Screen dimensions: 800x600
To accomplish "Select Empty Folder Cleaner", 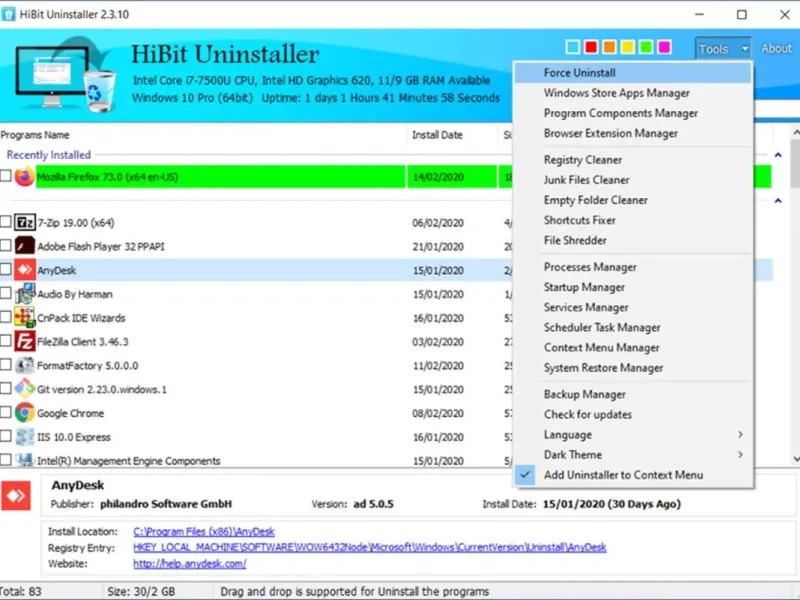I will coord(633,200).
